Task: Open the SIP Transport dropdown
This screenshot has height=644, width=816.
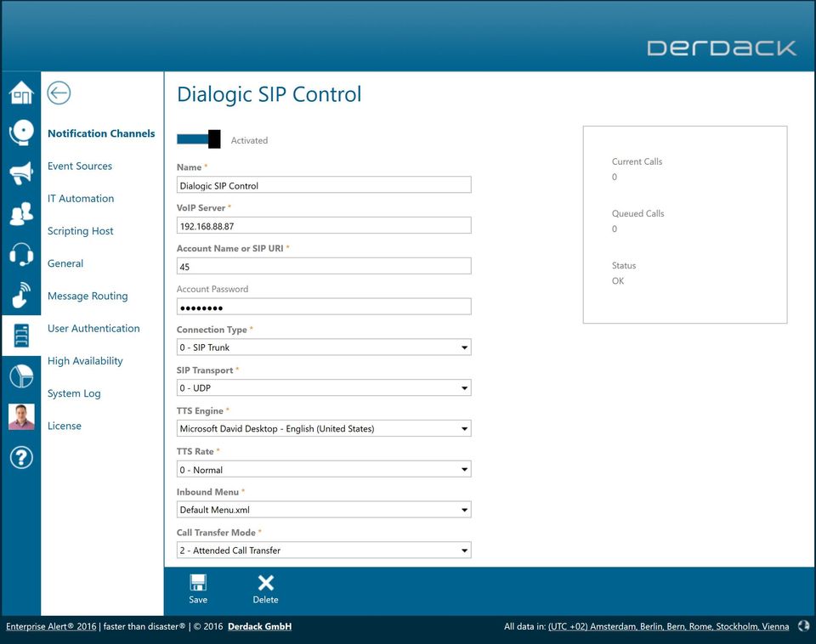Action: (324, 387)
